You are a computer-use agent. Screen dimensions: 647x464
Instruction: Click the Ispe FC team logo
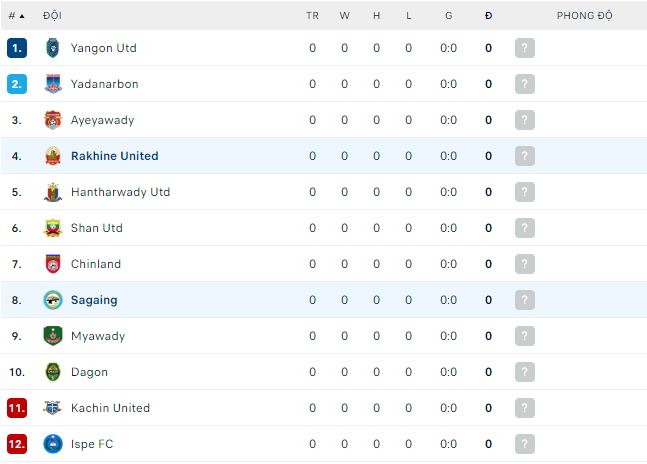(x=53, y=444)
